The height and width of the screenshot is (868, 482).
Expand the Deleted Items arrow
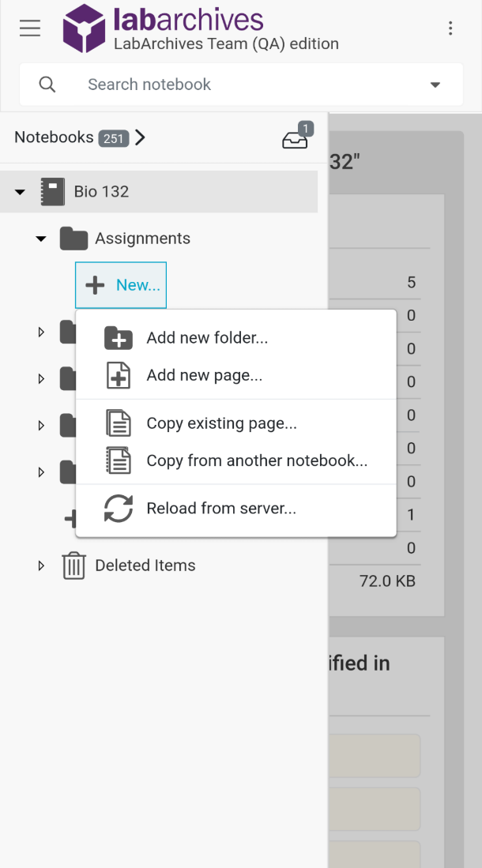[x=41, y=566]
